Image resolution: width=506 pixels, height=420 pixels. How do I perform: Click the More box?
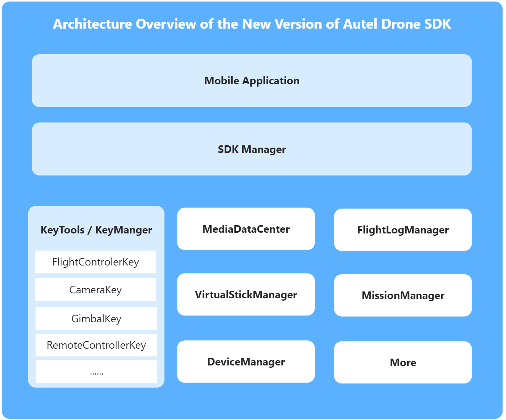tap(403, 362)
